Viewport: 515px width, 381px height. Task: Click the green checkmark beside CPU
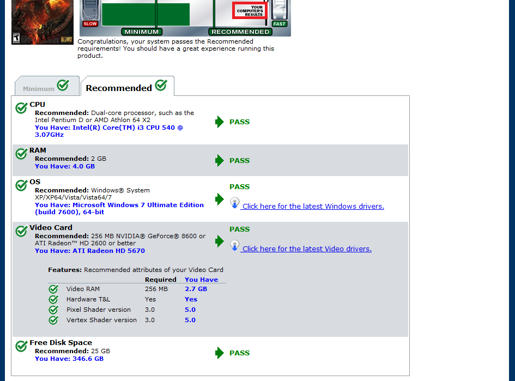tap(21, 108)
